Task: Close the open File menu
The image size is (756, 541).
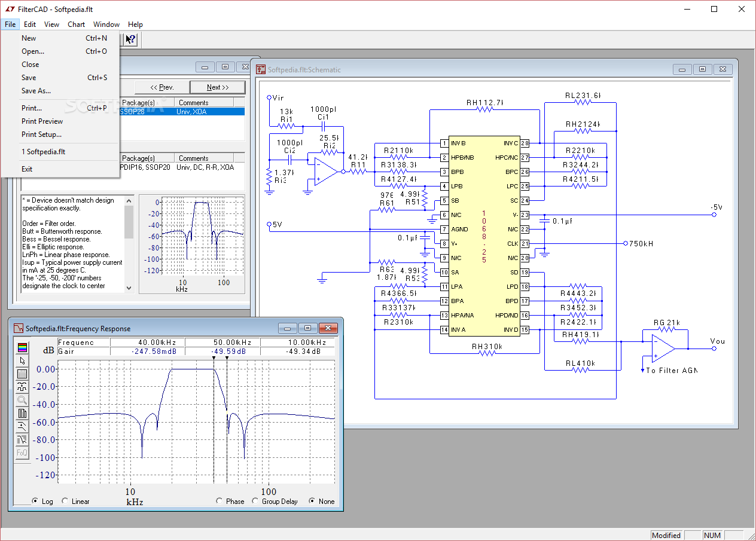Action: [10, 25]
